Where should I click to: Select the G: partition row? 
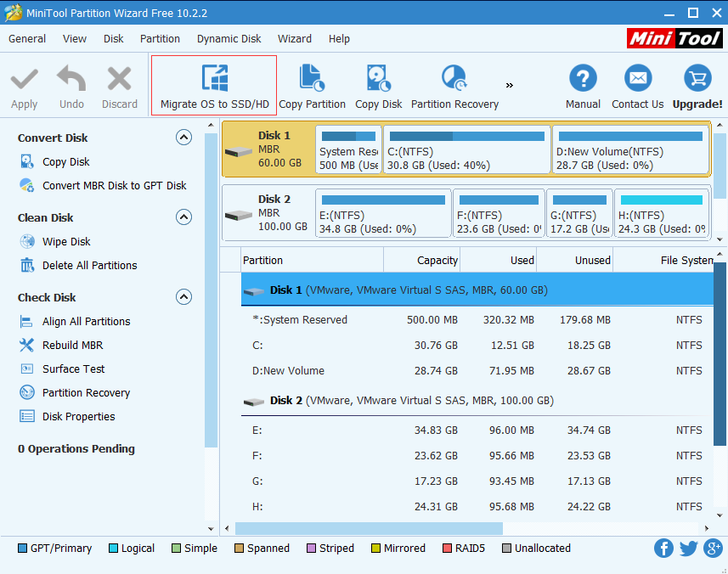477,481
